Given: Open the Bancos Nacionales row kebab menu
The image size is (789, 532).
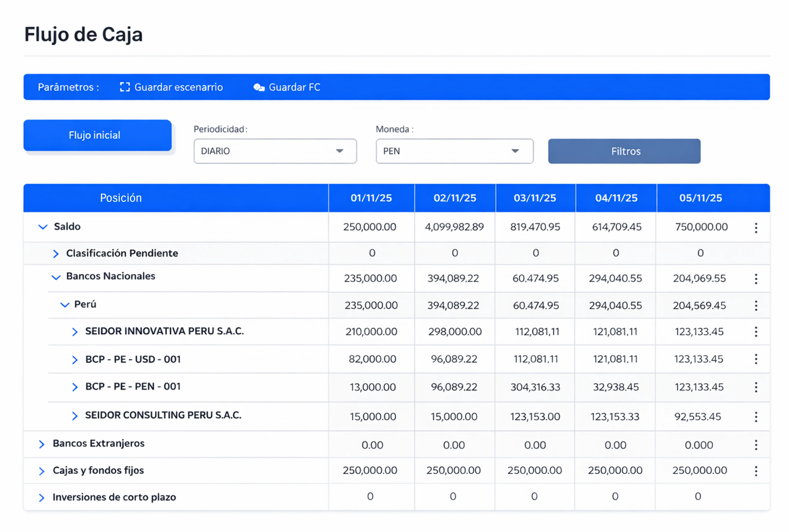Looking at the screenshot, I should (x=756, y=279).
